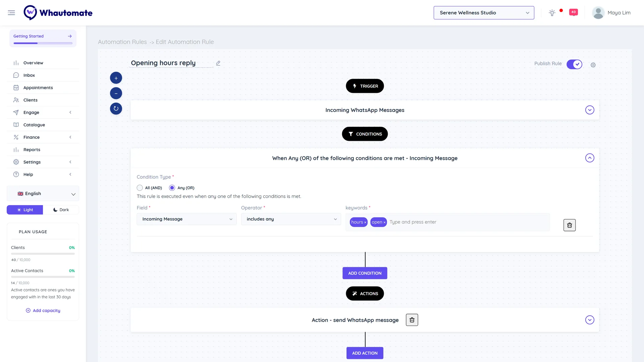Expand the Incoming WhatsApp Messages trigger panel
The height and width of the screenshot is (362, 644).
590,110
